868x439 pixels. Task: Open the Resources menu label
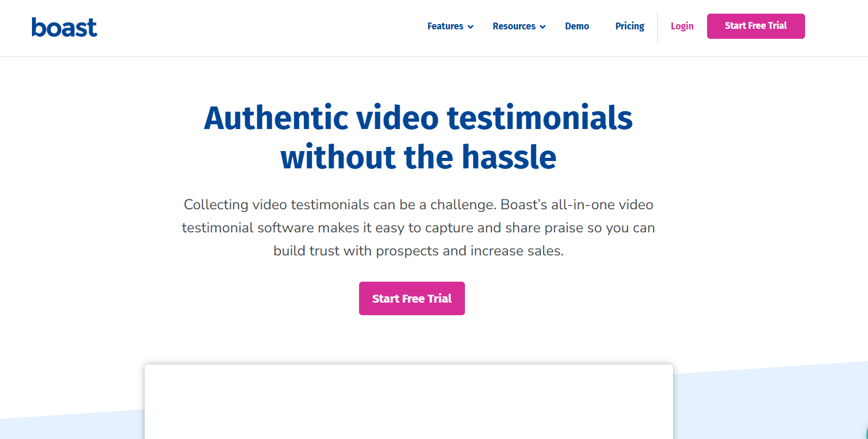514,26
